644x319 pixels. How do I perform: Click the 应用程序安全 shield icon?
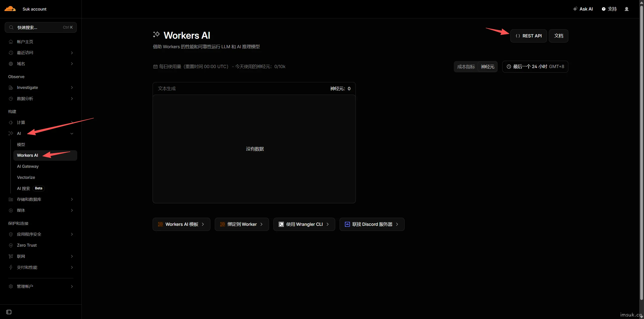click(11, 234)
